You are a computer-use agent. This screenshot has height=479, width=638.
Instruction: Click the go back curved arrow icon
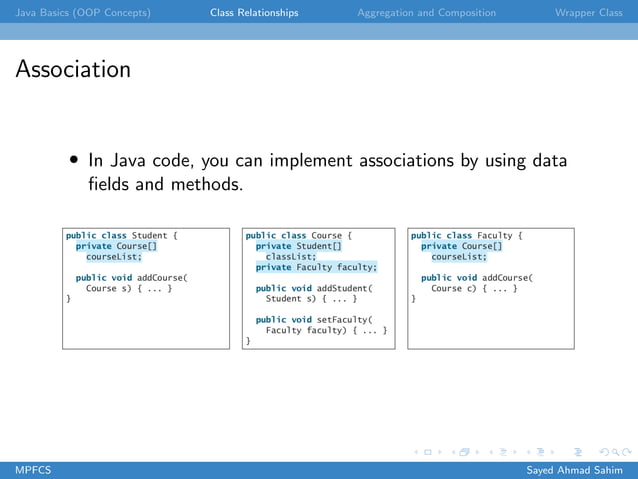pyautogui.click(x=604, y=452)
